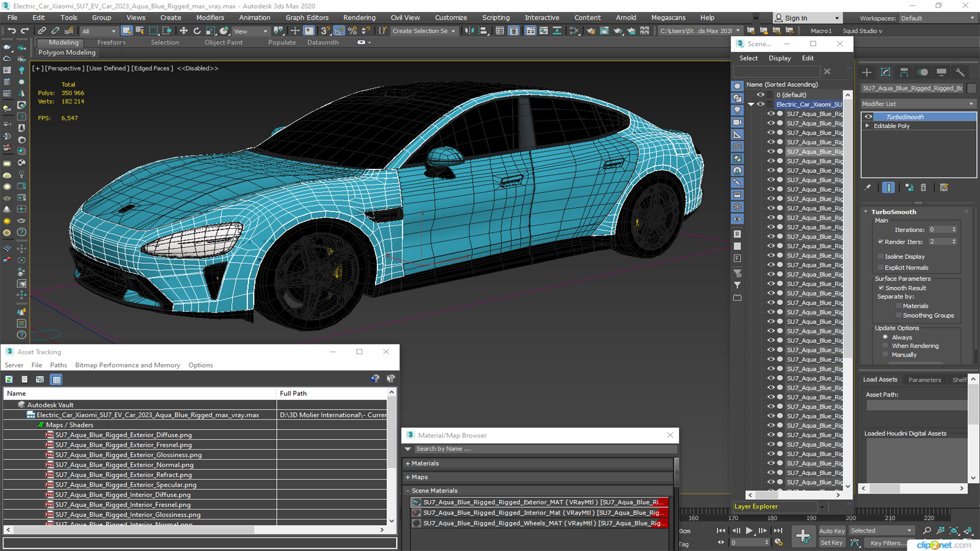
Task: Expand Maps group in Material/Map Browser
Action: pos(408,477)
